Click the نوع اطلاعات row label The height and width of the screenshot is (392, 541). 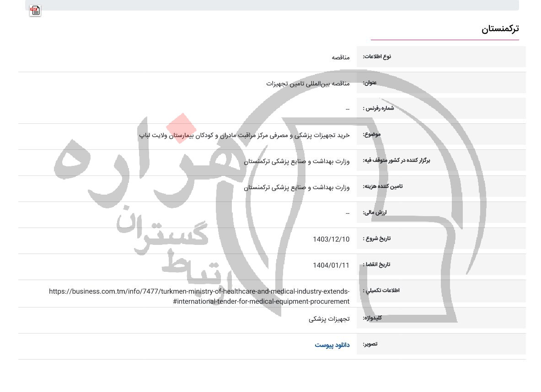[377, 57]
